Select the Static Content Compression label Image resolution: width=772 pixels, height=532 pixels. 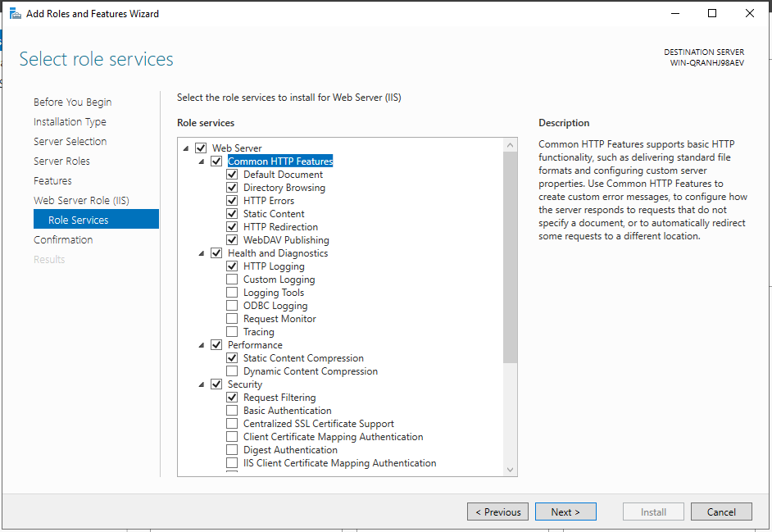pos(303,358)
